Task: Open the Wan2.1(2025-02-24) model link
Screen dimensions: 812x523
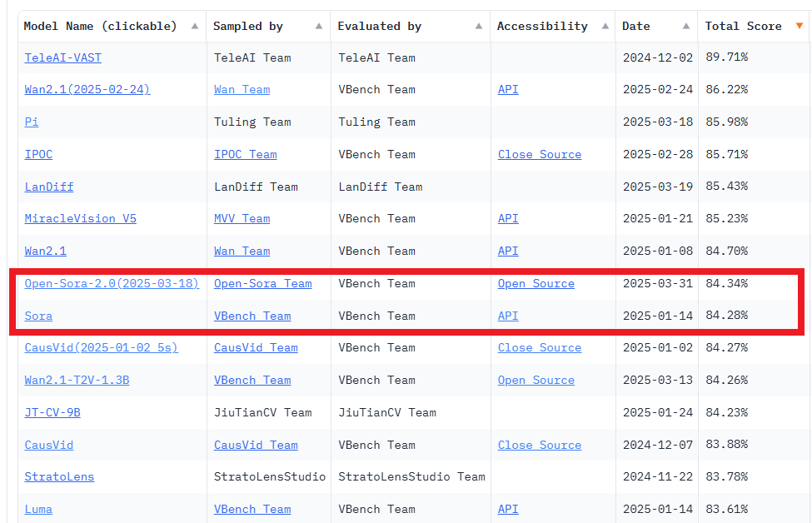Action: pyautogui.click(x=87, y=89)
